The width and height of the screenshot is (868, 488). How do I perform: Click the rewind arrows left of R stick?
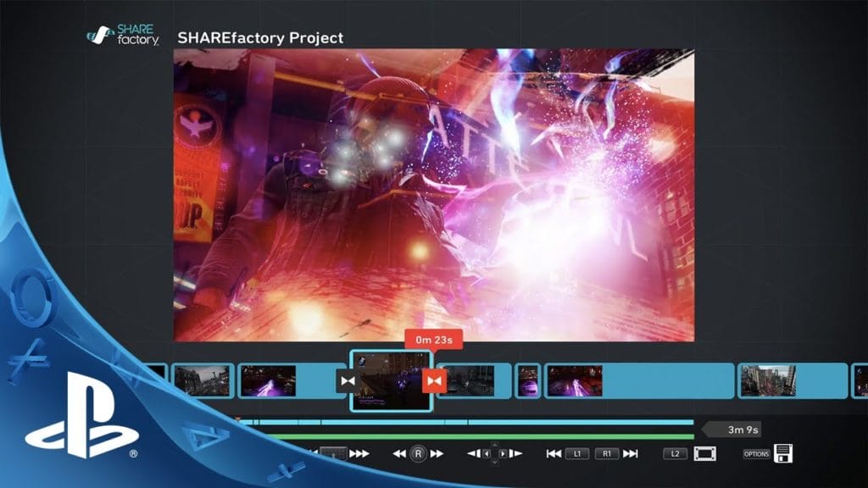398,454
